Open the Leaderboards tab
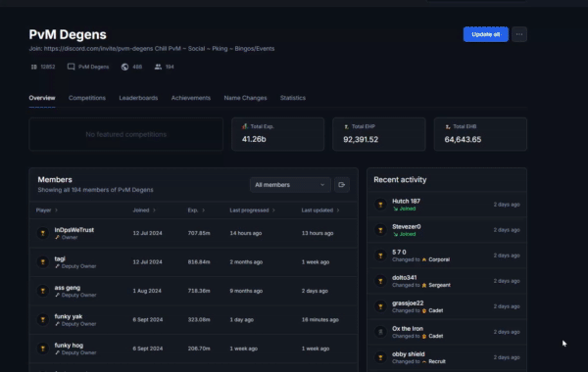This screenshot has height=372, width=588. (138, 98)
